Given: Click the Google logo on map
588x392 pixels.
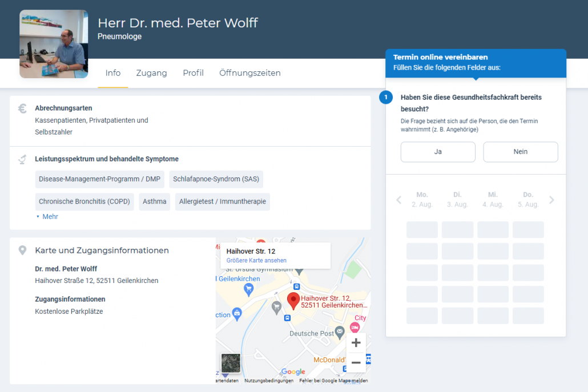Looking at the screenshot, I should click(293, 371).
